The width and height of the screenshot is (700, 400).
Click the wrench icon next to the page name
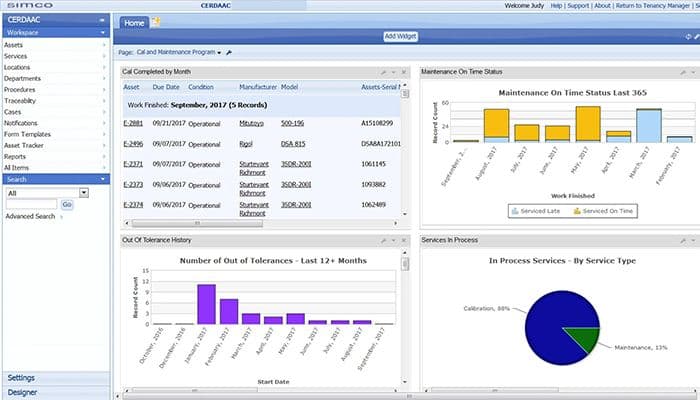[x=230, y=51]
